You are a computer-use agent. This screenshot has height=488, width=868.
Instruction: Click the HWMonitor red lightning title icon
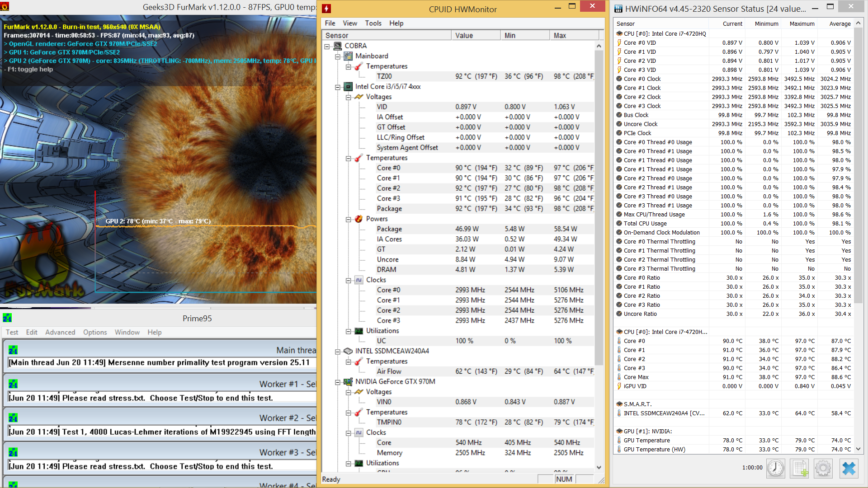coord(326,9)
